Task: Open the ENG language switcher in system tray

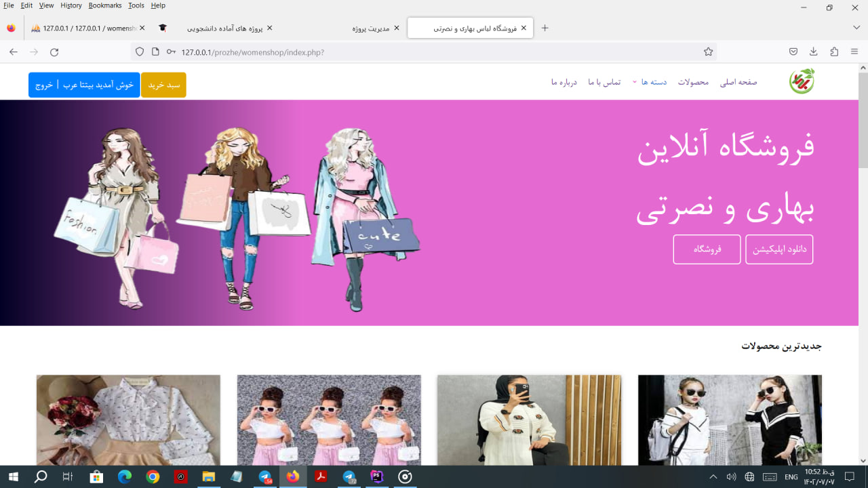Action: tap(792, 476)
